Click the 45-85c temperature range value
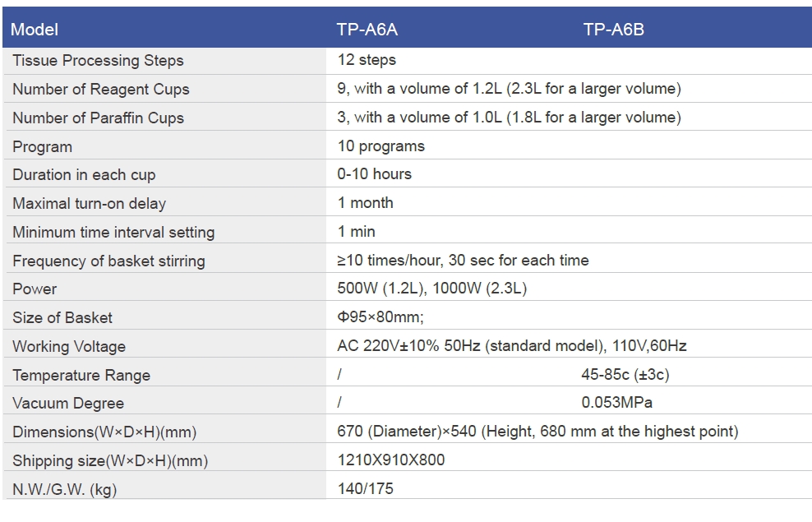 click(x=625, y=374)
